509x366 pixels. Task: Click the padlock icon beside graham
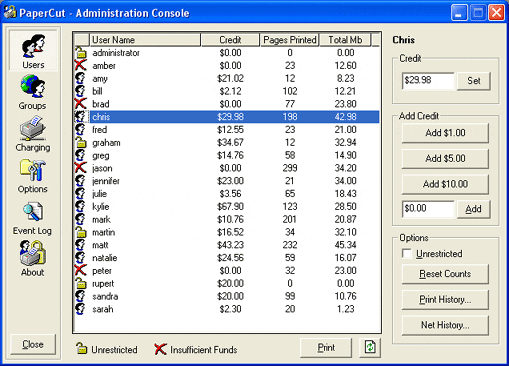coord(80,142)
